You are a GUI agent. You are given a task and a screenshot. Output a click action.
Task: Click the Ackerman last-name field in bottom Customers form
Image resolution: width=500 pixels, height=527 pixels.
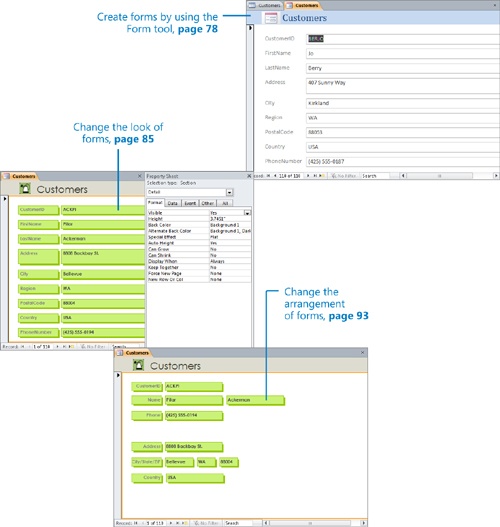click(255, 400)
